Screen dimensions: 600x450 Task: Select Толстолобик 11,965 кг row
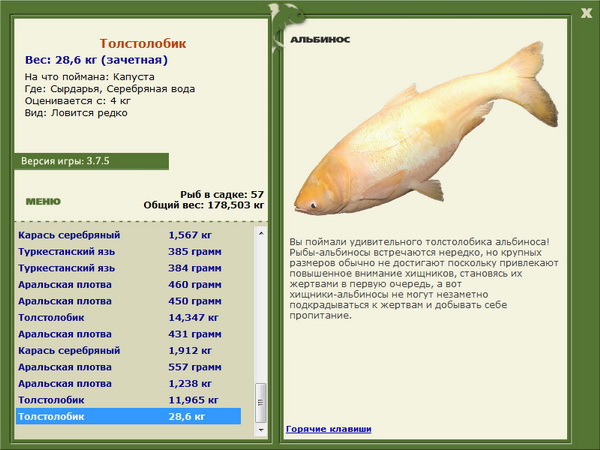click(129, 400)
